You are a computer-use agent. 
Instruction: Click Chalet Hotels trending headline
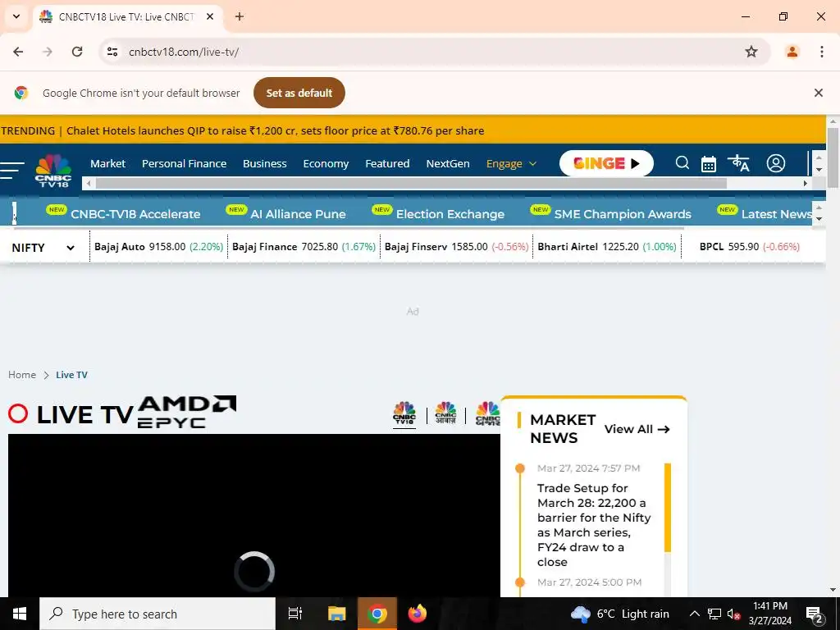275,130
